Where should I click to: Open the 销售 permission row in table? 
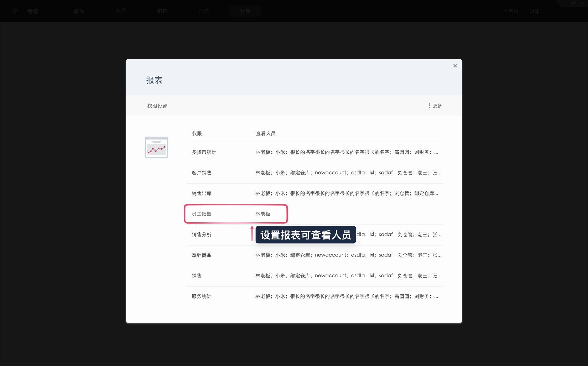pos(315,276)
